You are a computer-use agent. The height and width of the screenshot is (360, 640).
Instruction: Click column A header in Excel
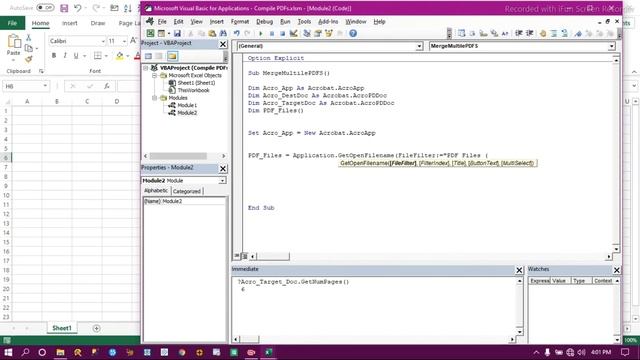click(27, 101)
